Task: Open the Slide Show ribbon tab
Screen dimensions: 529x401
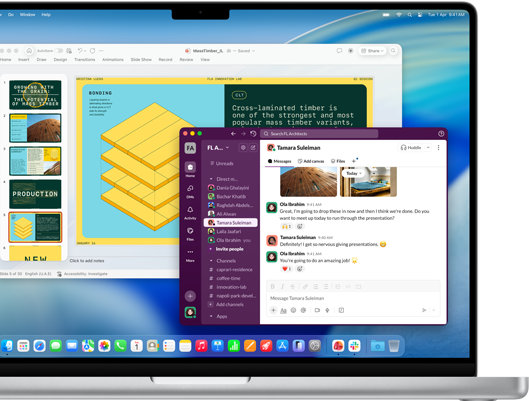Action: [x=141, y=60]
